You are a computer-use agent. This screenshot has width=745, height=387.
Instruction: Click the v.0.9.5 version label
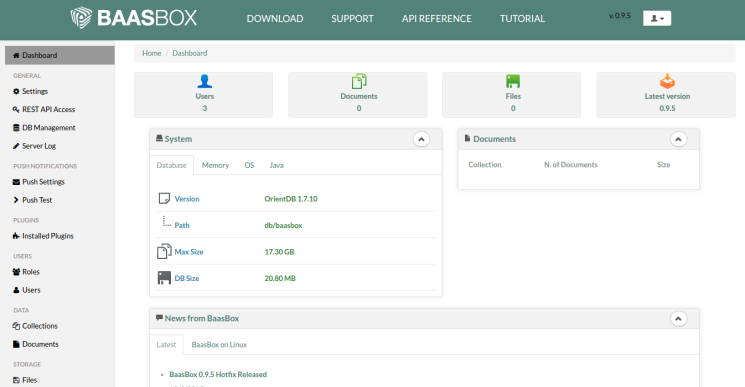pos(620,16)
